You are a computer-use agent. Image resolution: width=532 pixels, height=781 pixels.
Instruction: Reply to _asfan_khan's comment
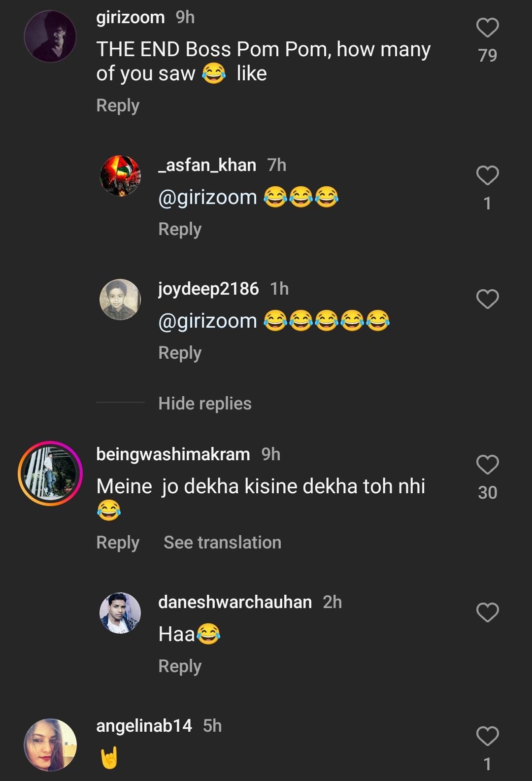[x=180, y=229]
